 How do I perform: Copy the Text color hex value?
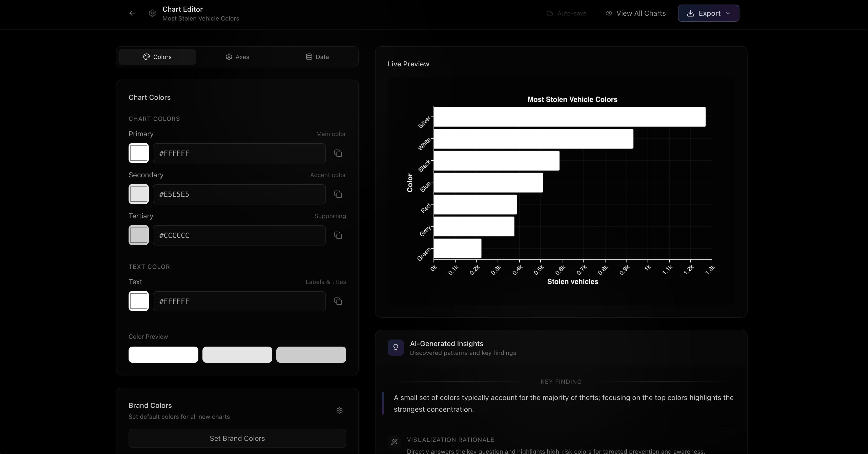click(x=338, y=301)
